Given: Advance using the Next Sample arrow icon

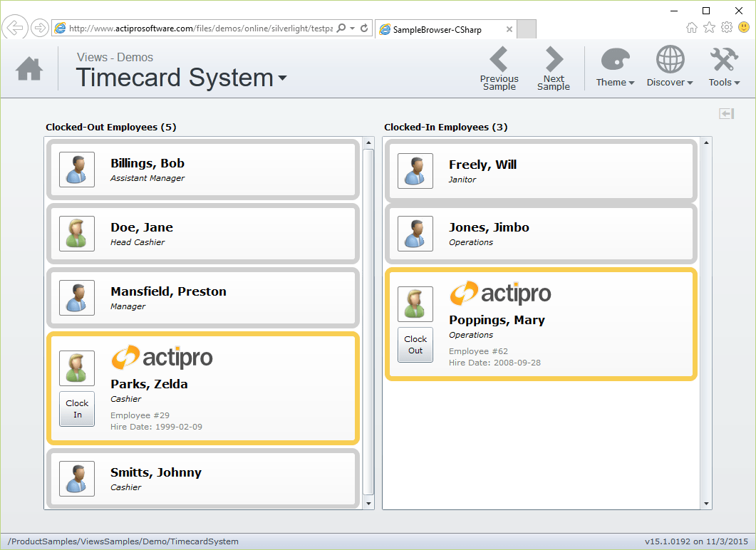Looking at the screenshot, I should click(554, 60).
